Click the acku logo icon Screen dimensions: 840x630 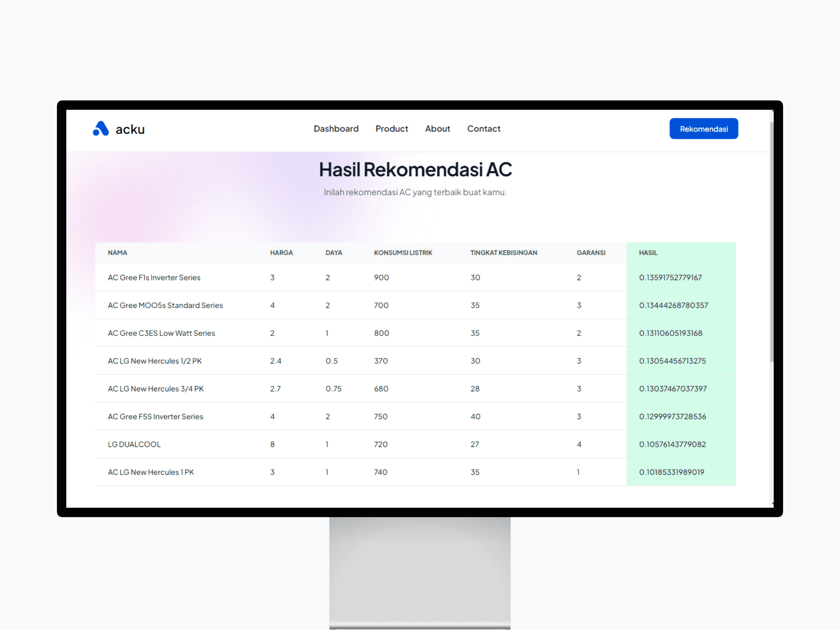(101, 128)
